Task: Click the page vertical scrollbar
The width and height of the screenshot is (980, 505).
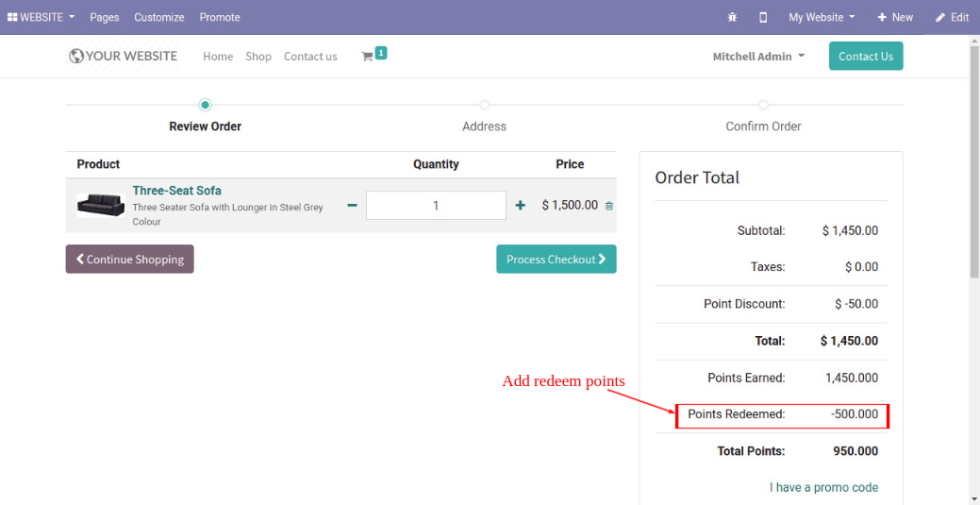Action: point(974,162)
